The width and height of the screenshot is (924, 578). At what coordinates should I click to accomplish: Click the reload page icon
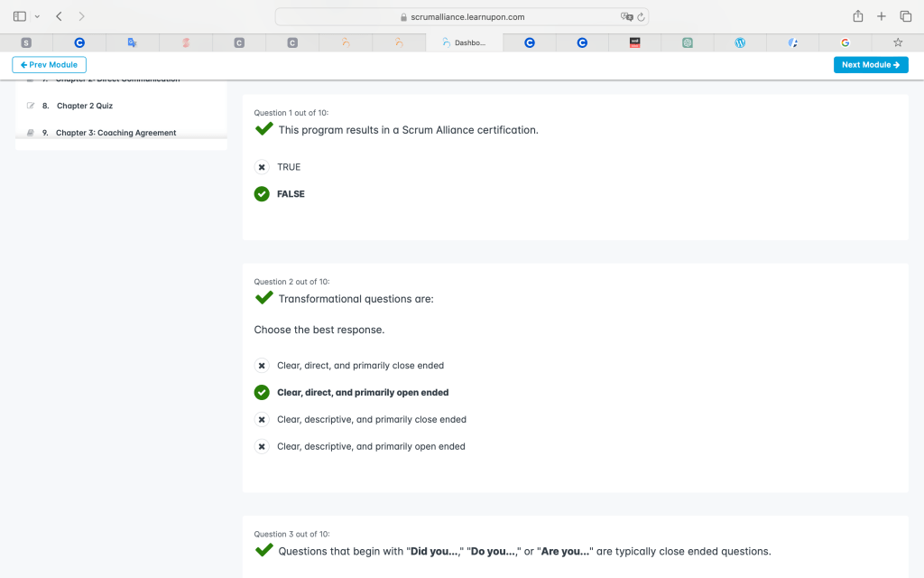click(642, 17)
